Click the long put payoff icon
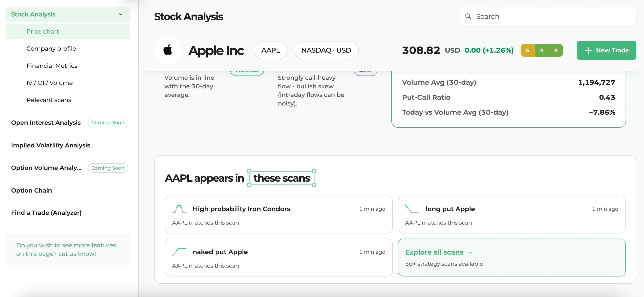Viewport: 644px width, 297px height. click(x=412, y=209)
